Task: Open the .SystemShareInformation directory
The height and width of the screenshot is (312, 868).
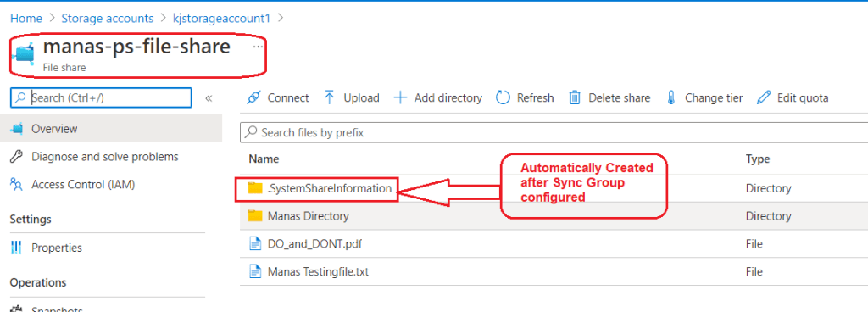Action: click(330, 188)
